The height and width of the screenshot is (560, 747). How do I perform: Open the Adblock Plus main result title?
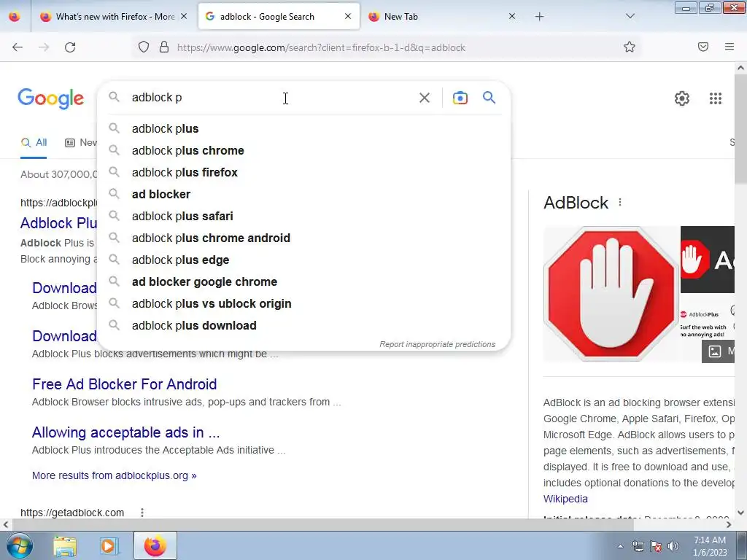pos(58,223)
